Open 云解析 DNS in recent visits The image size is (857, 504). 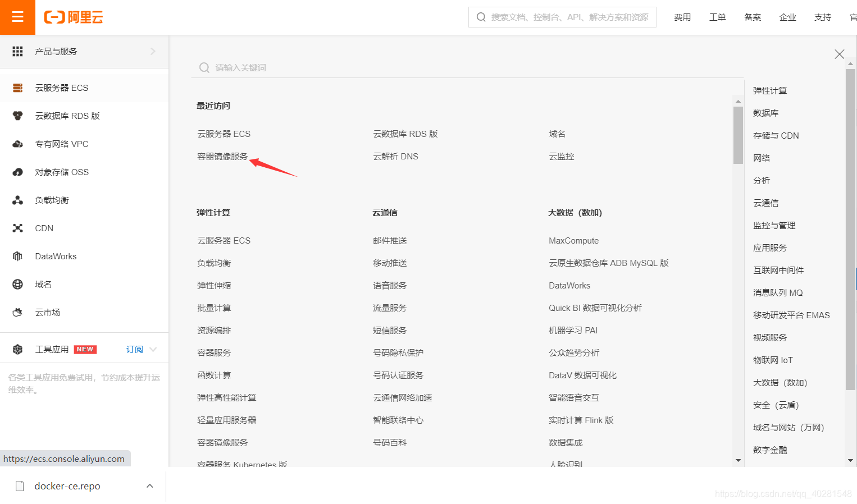(395, 156)
